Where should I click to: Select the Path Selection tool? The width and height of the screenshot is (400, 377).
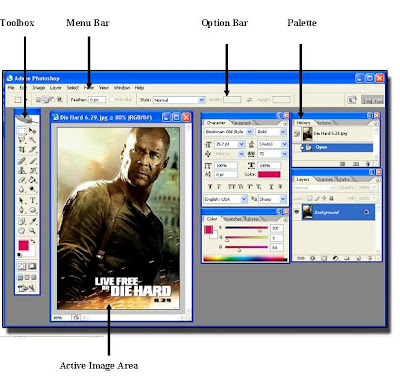[22, 200]
